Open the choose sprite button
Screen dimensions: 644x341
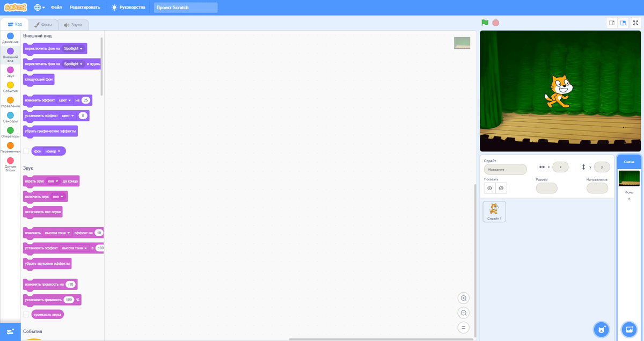tap(601, 329)
